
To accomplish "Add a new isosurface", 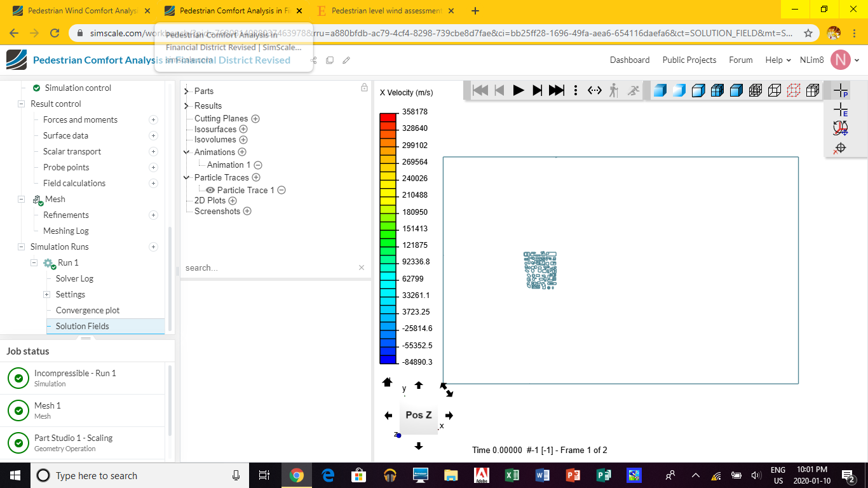I will [243, 130].
